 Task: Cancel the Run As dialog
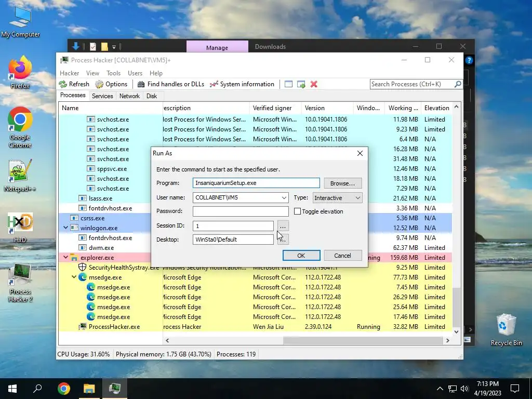point(343,256)
